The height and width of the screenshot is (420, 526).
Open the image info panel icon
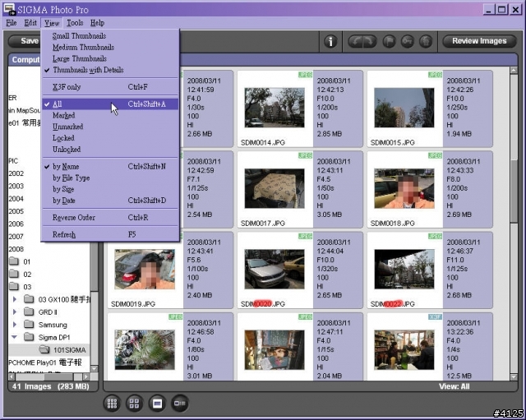(x=330, y=42)
